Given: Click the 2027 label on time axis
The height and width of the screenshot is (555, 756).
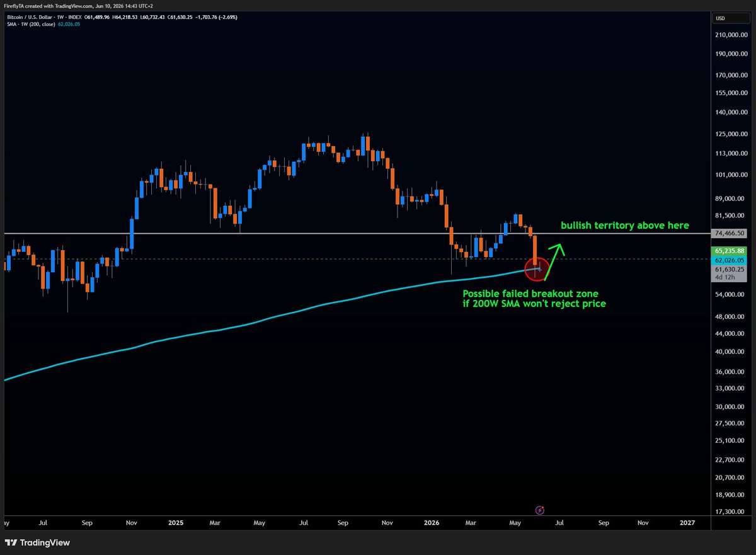Looking at the screenshot, I should 687,523.
